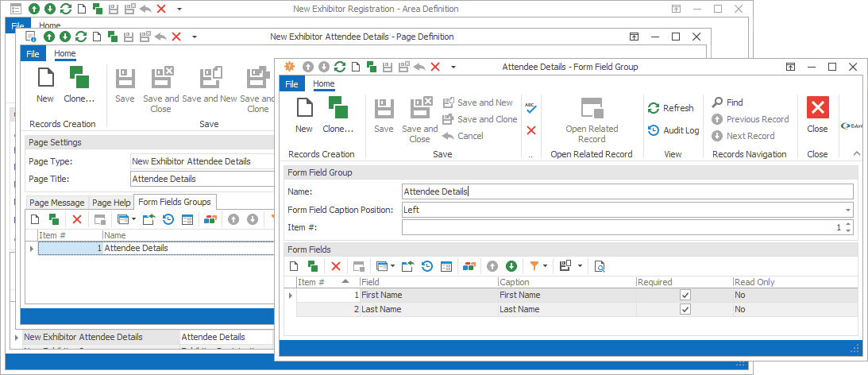Image resolution: width=868 pixels, height=375 pixels.
Task: Click red delete X in Form Field Group title bar
Action: tap(435, 67)
